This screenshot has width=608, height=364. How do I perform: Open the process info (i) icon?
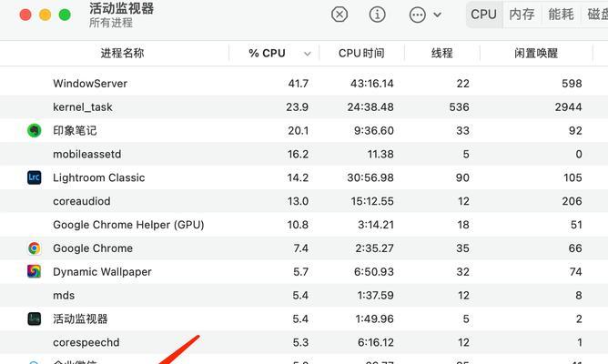pos(377,15)
